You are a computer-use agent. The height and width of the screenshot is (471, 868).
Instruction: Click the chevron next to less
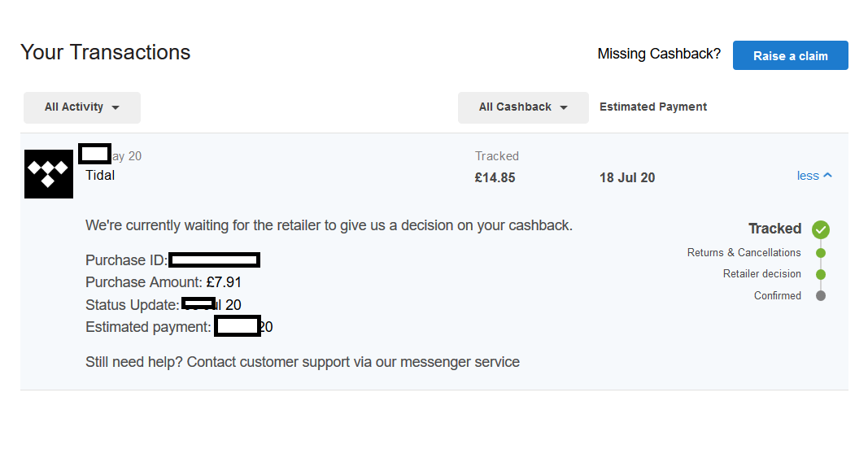tap(827, 175)
